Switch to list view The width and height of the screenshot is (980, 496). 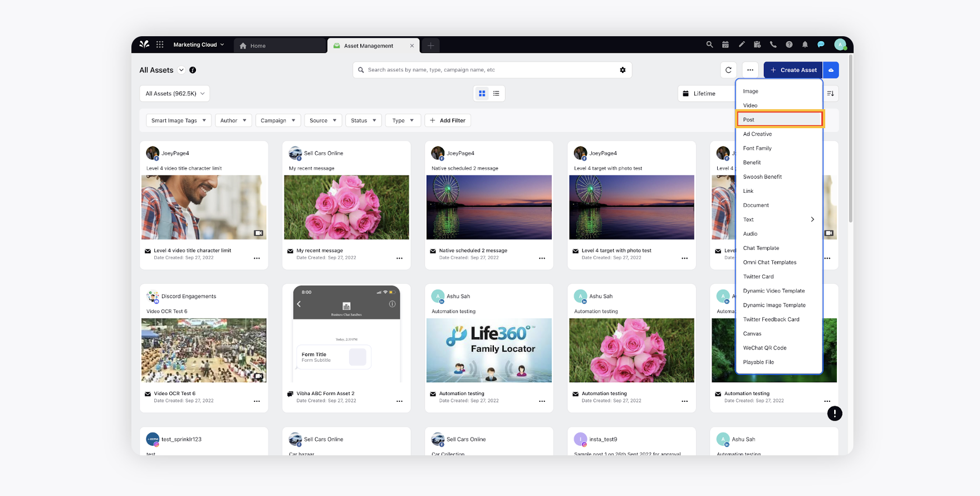496,94
